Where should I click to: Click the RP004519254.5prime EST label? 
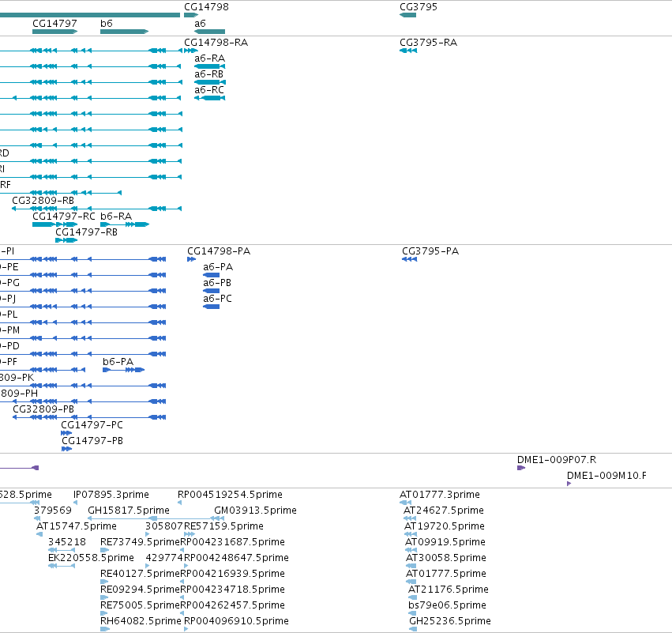(x=230, y=495)
